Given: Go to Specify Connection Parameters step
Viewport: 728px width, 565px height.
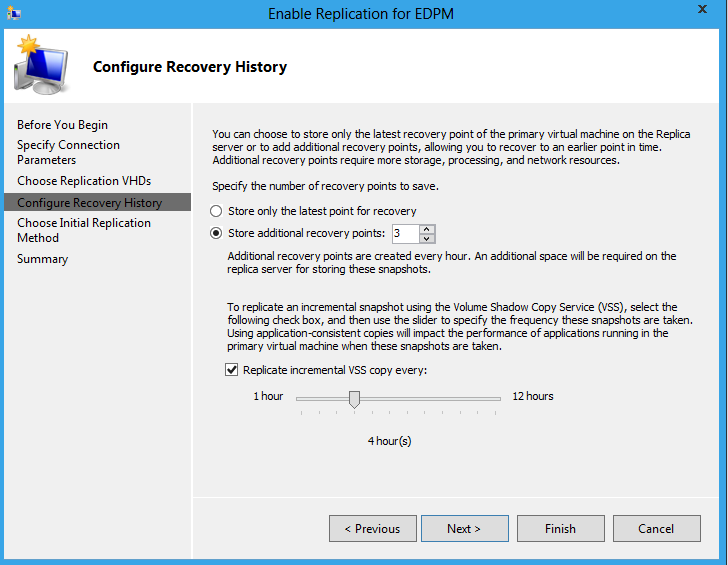Looking at the screenshot, I should point(68,152).
